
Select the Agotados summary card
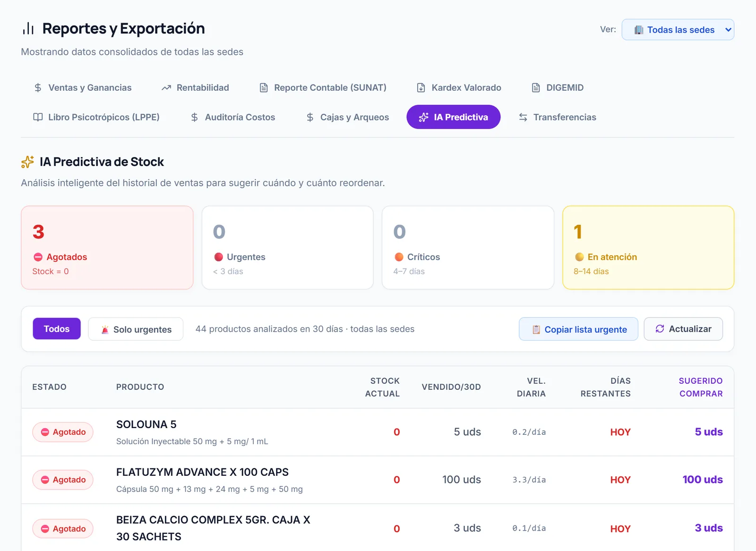[107, 248]
